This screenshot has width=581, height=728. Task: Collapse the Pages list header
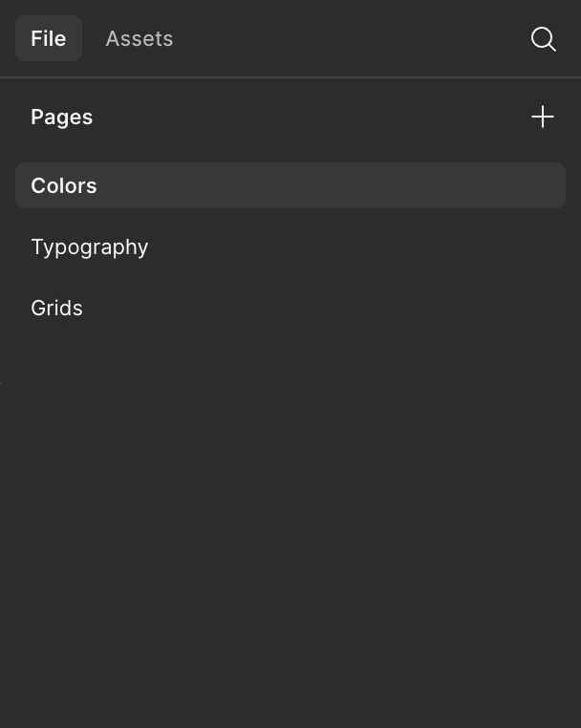62,117
